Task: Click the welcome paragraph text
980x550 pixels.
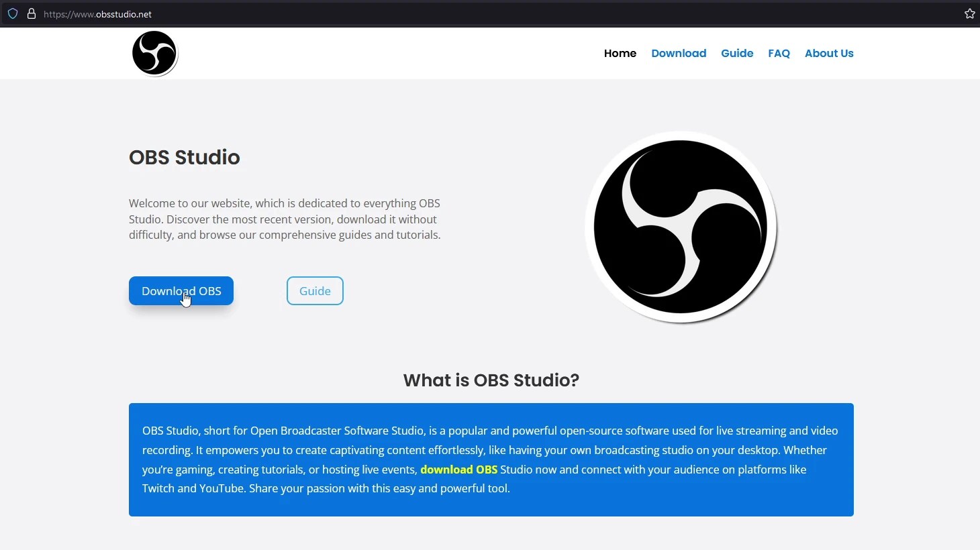Action: (285, 219)
